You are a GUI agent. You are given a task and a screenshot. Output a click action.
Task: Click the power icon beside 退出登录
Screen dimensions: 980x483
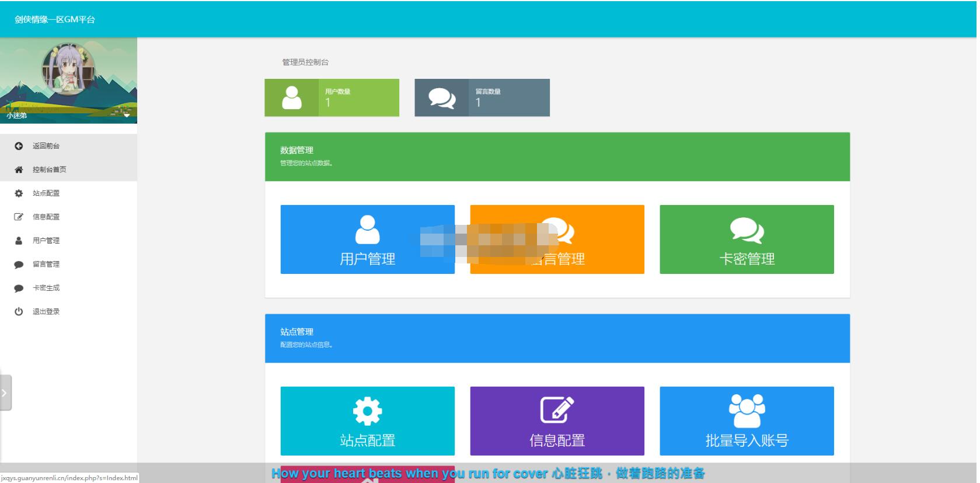19,312
